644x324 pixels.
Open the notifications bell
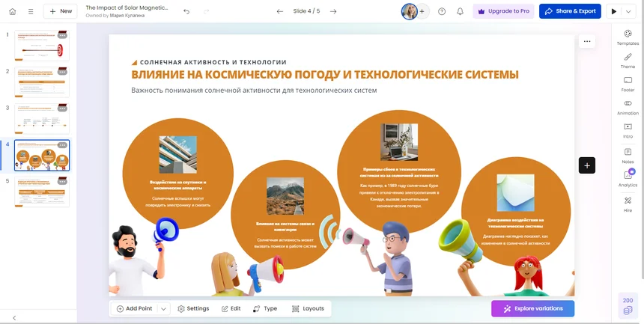460,11
